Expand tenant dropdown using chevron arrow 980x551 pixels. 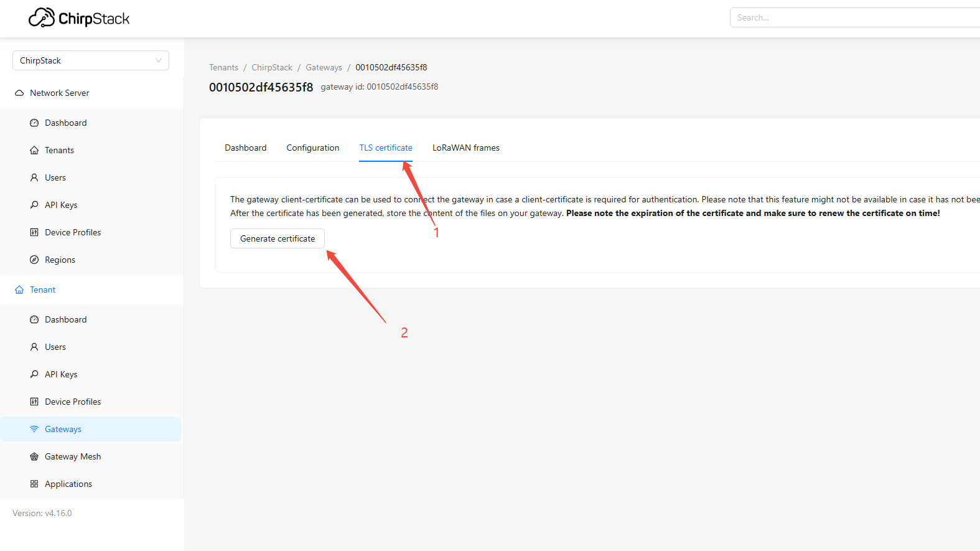pyautogui.click(x=159, y=60)
